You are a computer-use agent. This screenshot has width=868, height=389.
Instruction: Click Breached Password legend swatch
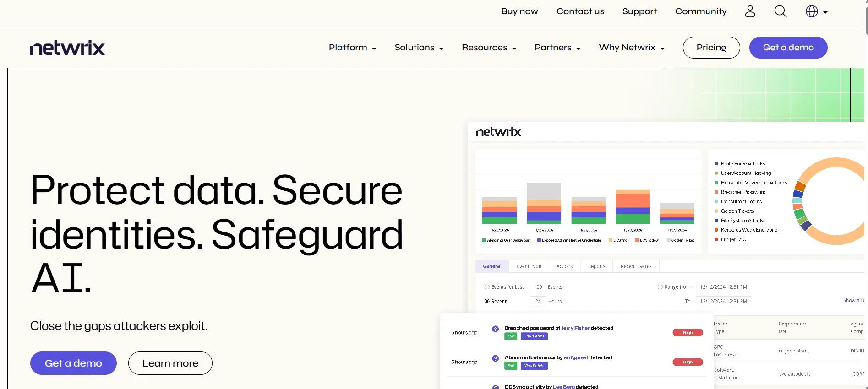pos(716,192)
